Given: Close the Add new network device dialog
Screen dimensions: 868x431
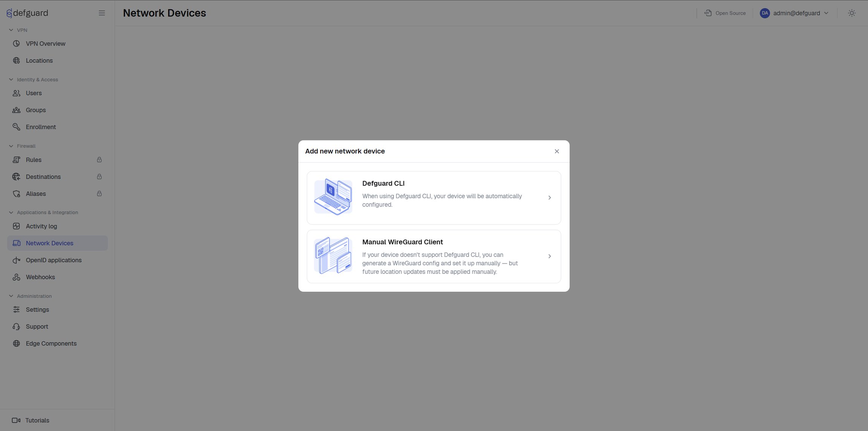Looking at the screenshot, I should (557, 151).
